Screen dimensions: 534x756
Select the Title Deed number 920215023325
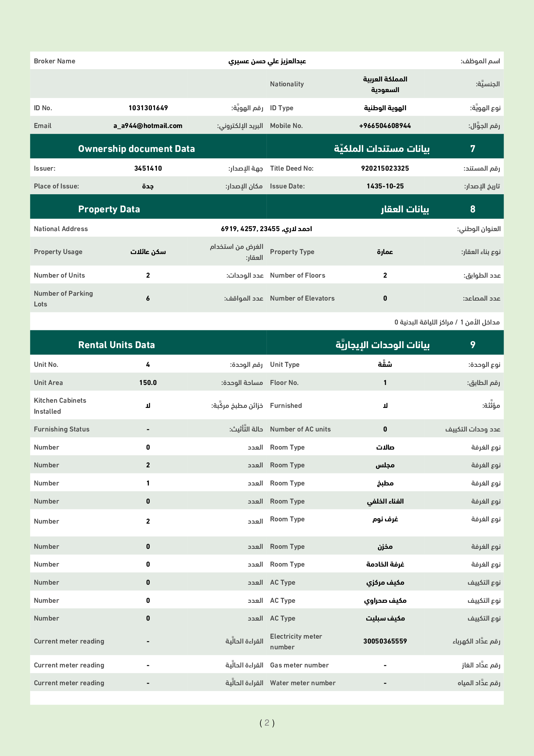point(385,168)
